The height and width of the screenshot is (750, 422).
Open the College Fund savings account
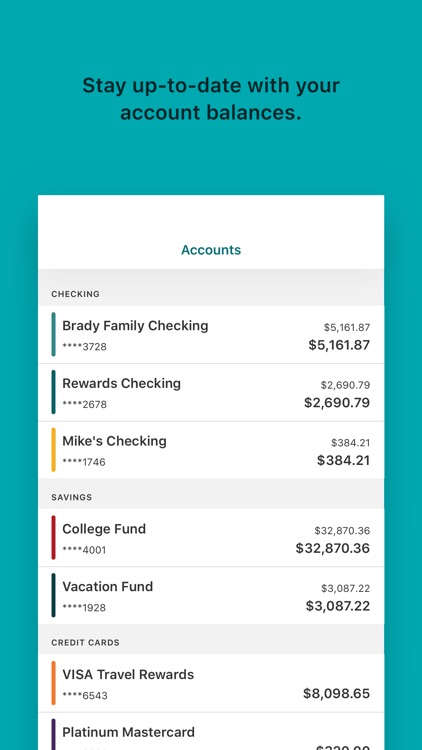[211, 538]
